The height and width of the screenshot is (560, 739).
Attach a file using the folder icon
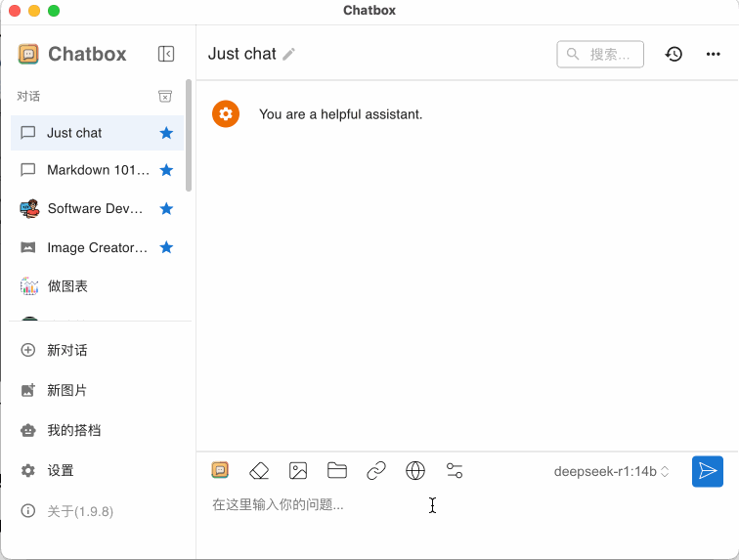(x=337, y=470)
